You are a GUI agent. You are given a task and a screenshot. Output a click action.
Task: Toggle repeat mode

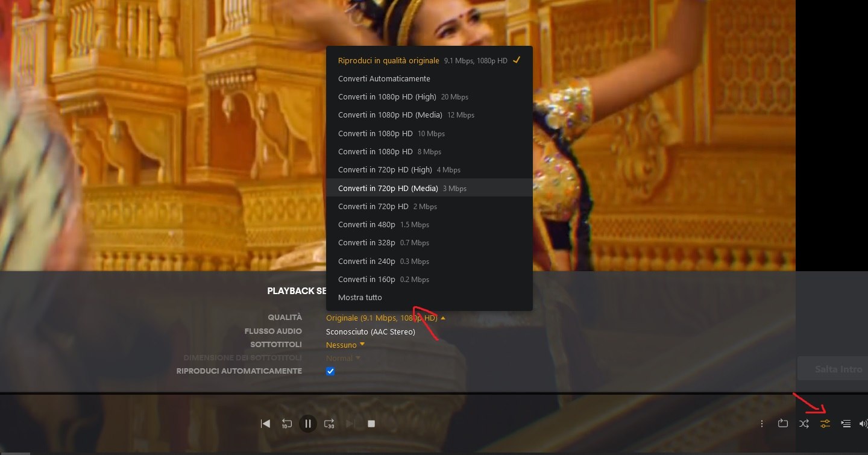point(782,424)
